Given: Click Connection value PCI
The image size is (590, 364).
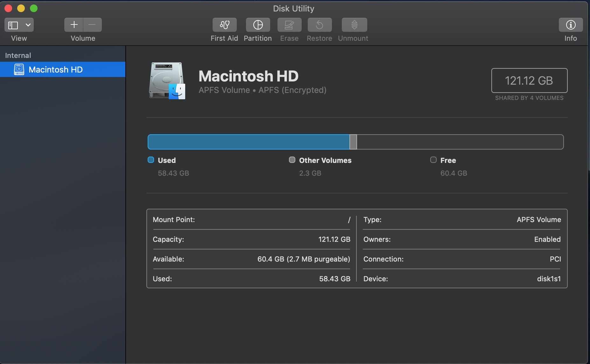Looking at the screenshot, I should click(555, 259).
